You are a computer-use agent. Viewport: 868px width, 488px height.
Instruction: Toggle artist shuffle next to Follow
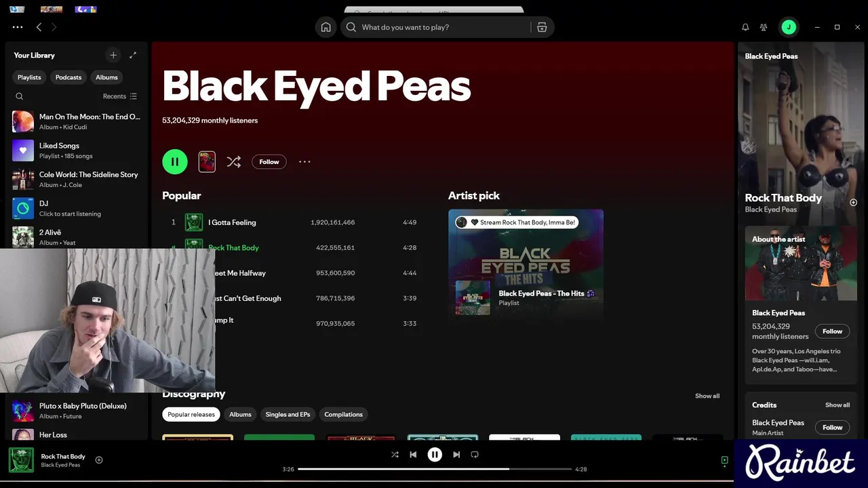click(234, 161)
